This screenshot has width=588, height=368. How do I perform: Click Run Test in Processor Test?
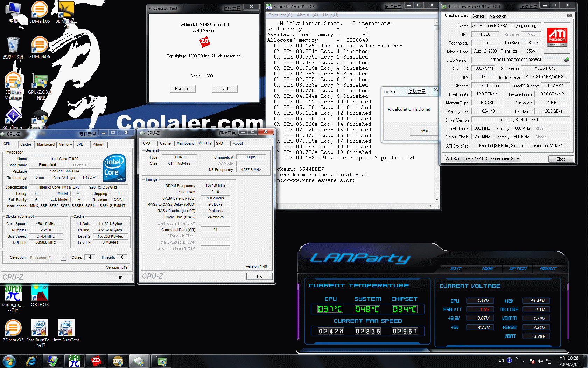tap(183, 89)
